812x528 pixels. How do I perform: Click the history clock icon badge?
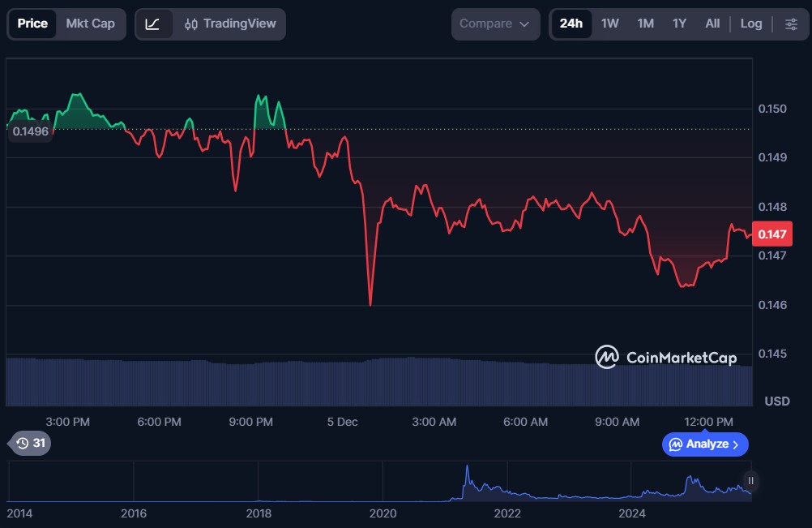(x=31, y=443)
